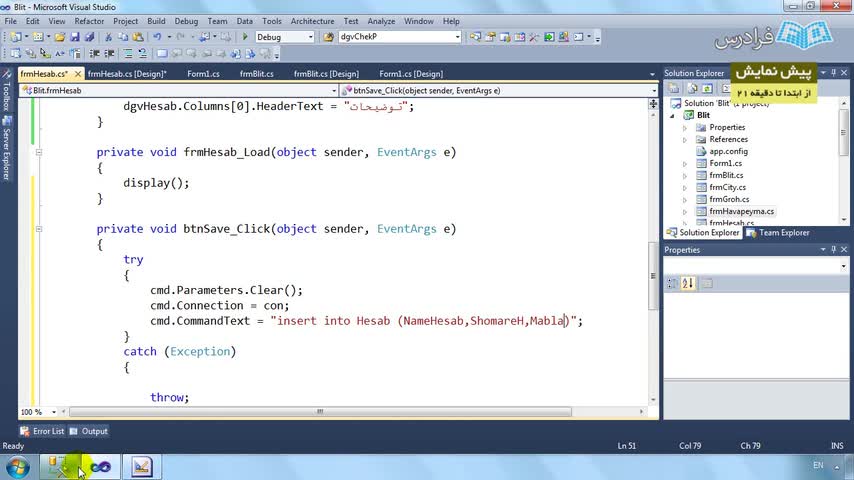The height and width of the screenshot is (480, 854).
Task: Click the New Project toolbar icon
Action: click(15, 37)
